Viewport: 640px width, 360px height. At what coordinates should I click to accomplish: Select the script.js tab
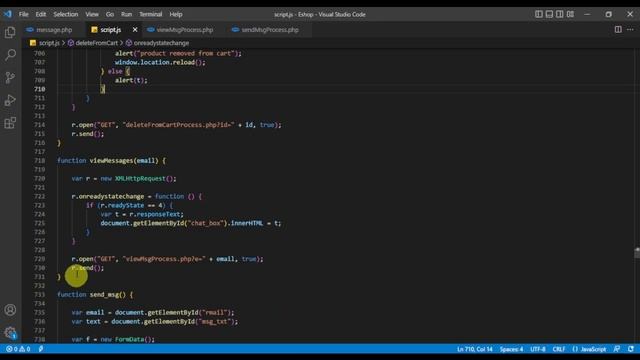[x=110, y=30]
